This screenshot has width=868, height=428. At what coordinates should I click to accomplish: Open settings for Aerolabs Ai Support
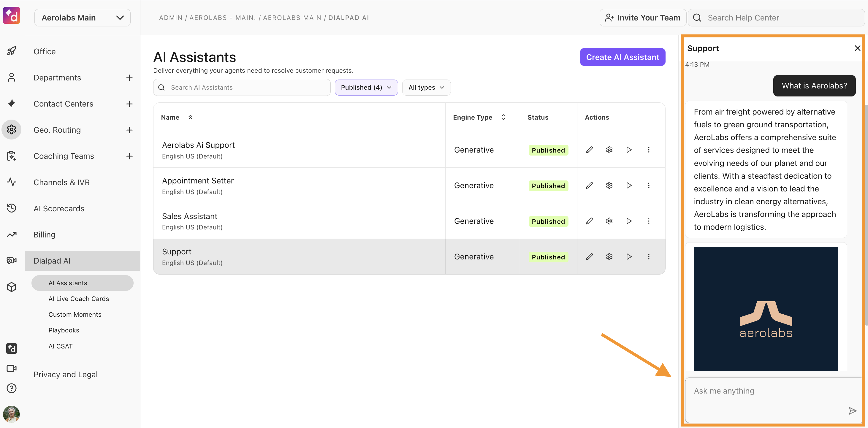click(x=609, y=150)
